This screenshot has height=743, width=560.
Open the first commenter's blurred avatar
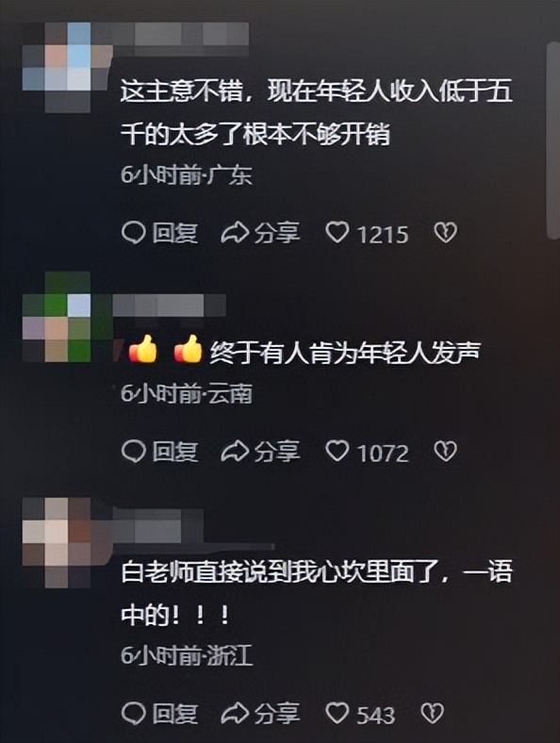click(x=67, y=67)
